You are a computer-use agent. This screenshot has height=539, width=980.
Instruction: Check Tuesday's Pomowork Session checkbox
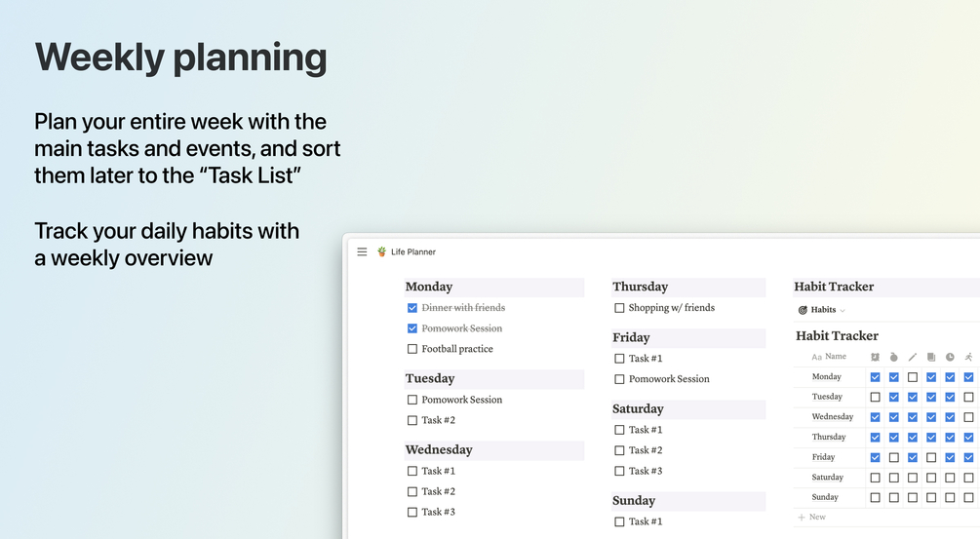pyautogui.click(x=412, y=400)
